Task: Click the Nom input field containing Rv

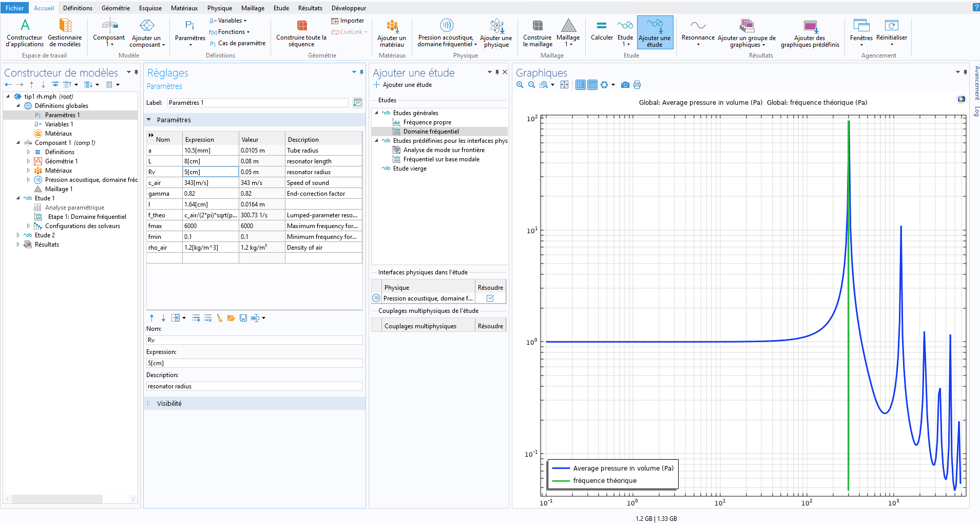Action: tap(255, 340)
